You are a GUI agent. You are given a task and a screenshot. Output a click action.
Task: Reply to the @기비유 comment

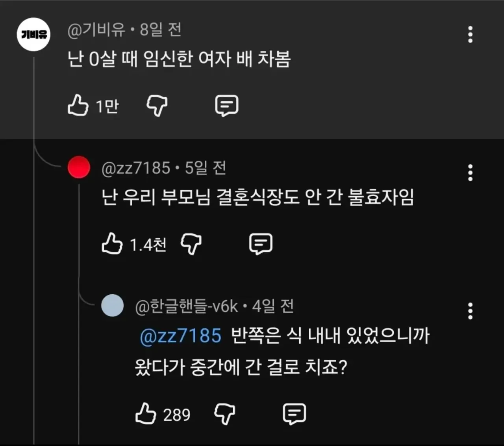click(227, 106)
